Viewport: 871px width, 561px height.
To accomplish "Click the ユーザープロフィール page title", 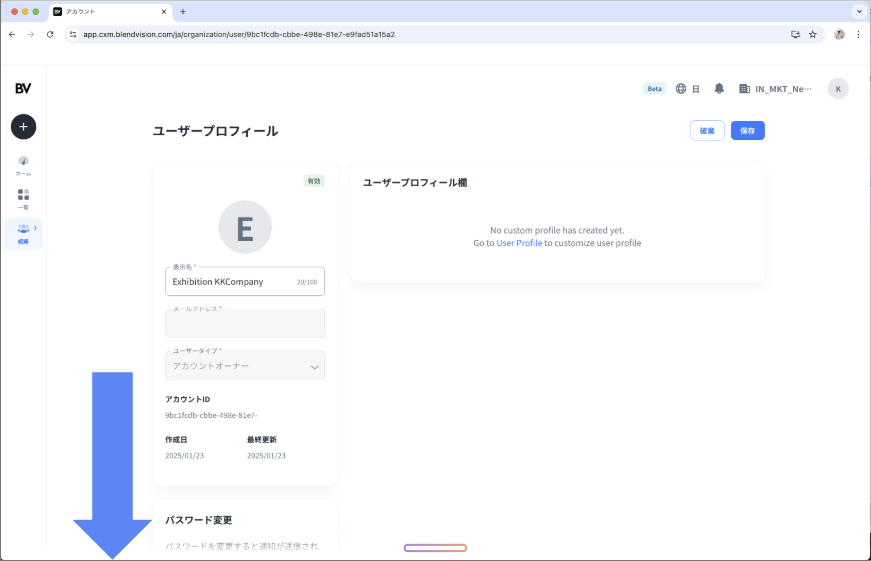I will [x=216, y=131].
